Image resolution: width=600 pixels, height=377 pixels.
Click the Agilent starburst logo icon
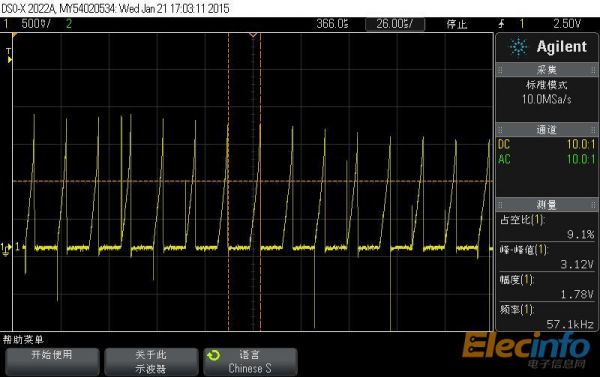pos(518,47)
